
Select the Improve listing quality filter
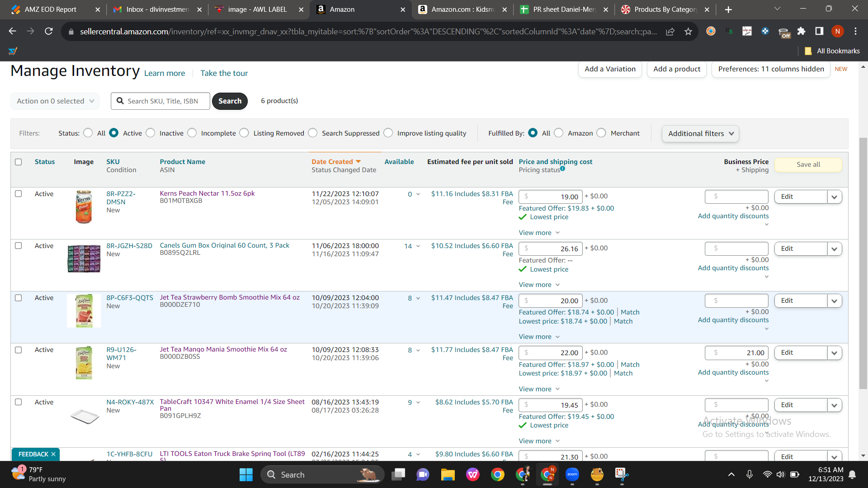[388, 133]
